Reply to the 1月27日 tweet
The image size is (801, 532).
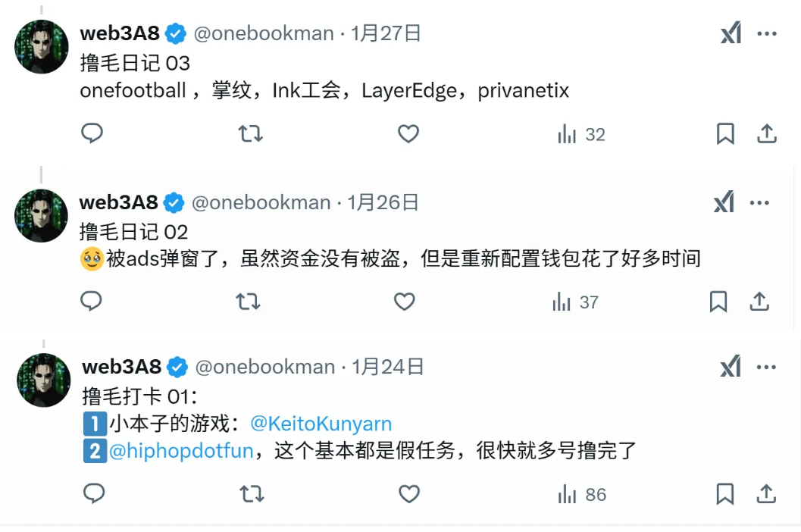pos(92,134)
